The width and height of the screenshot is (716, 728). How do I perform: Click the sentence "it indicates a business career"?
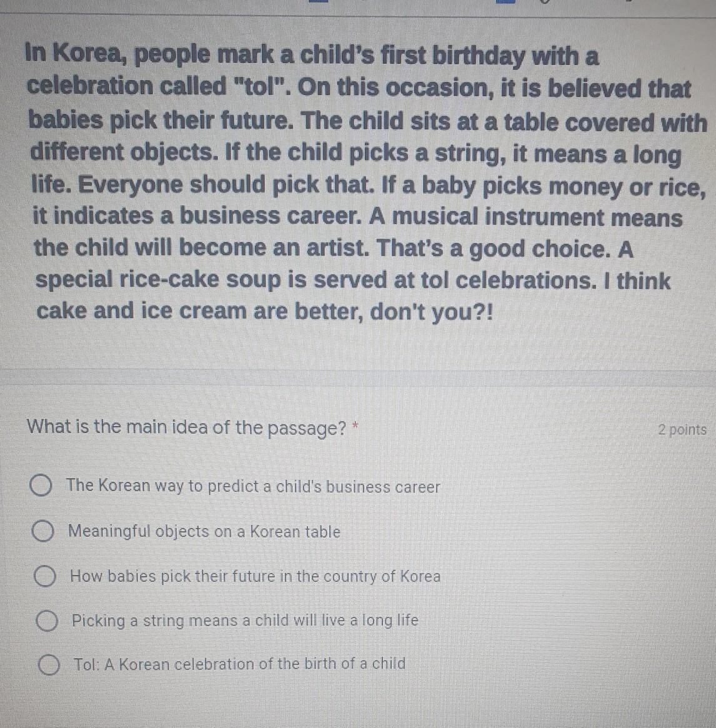coord(197,216)
